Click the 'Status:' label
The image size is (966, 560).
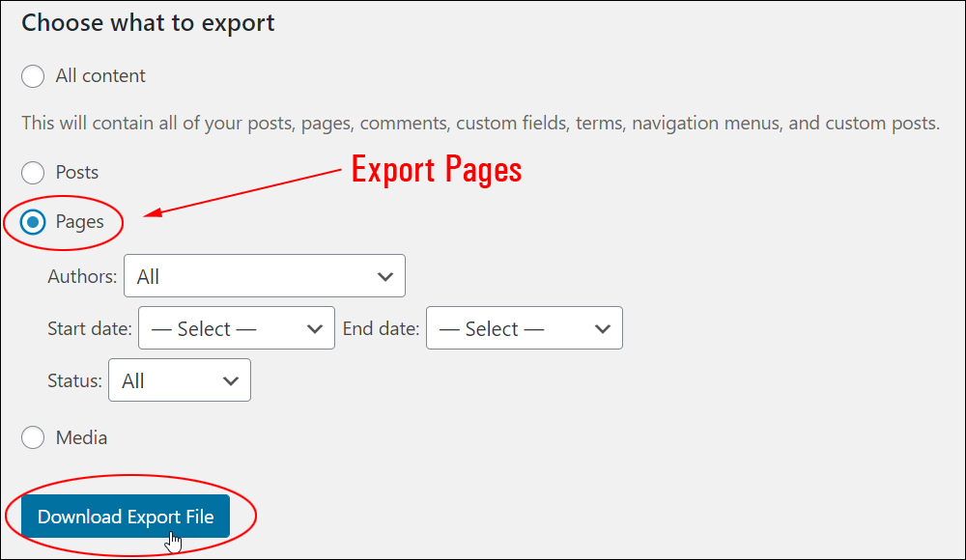[74, 380]
